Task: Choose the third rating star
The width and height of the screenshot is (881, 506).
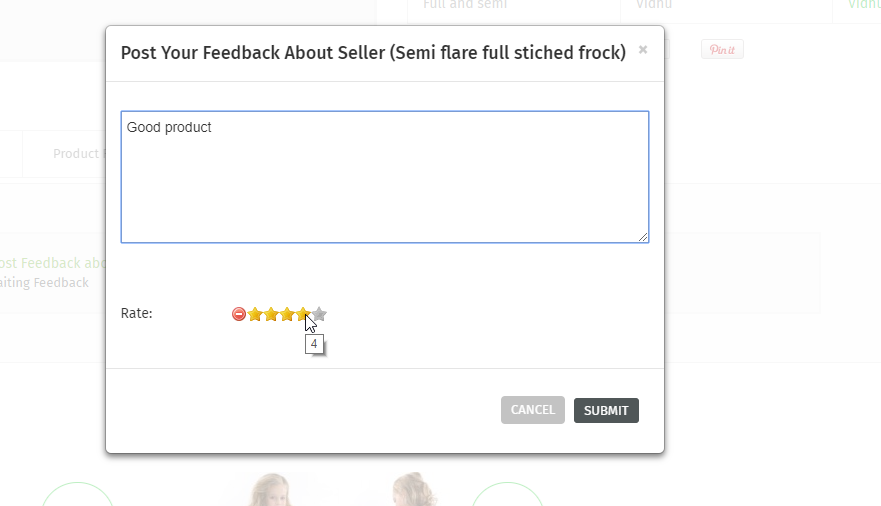Action: tap(287, 314)
